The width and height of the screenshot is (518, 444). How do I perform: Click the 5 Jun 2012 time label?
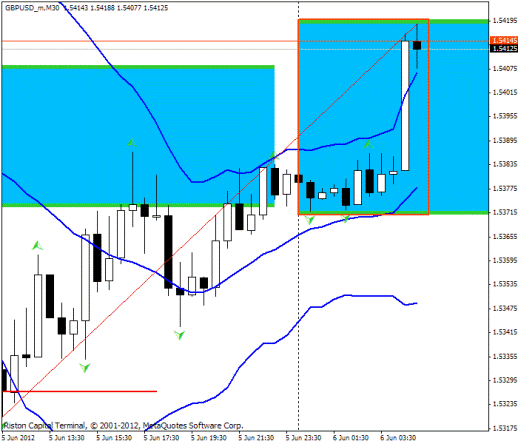click(x=18, y=438)
